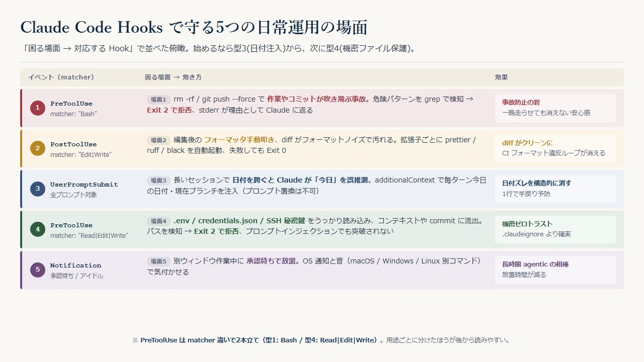Click the main slide title heading

click(x=194, y=28)
